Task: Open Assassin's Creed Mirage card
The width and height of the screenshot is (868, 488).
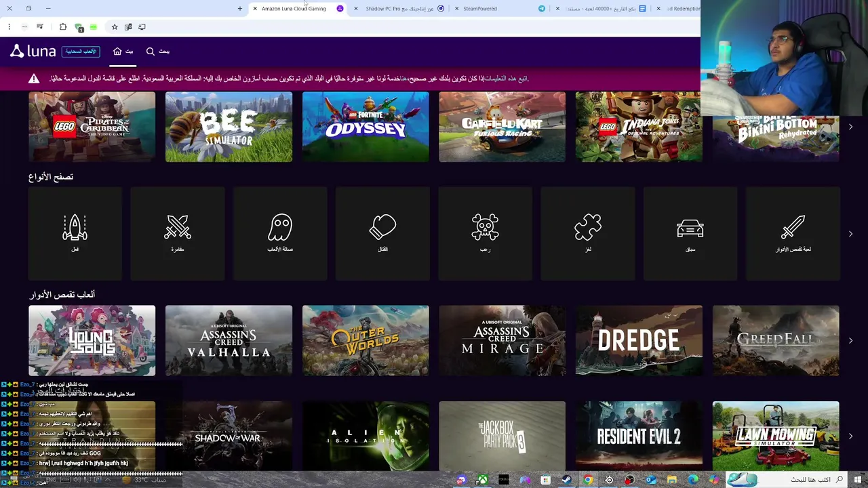Action: pyautogui.click(x=502, y=341)
